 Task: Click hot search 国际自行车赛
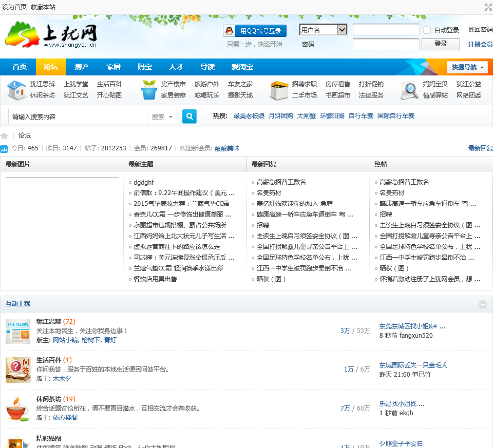click(395, 116)
